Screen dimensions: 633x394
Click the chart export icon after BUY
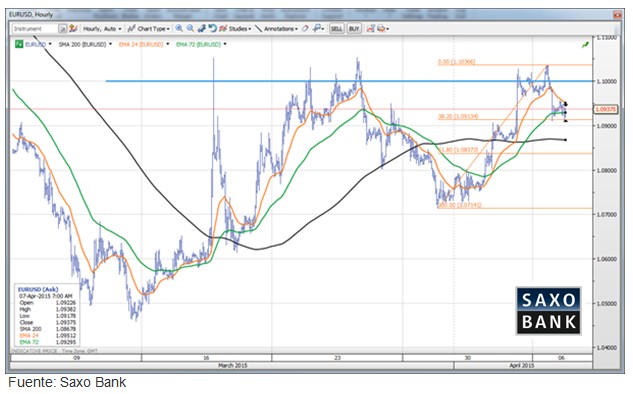click(x=370, y=29)
